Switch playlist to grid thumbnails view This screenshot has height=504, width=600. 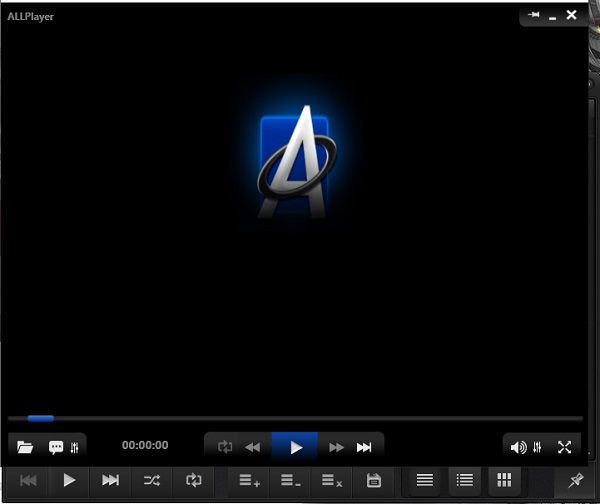coord(504,480)
